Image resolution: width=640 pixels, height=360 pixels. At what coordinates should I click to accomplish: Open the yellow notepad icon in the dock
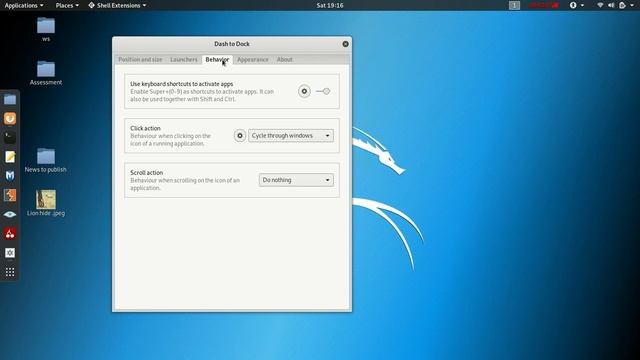pos(10,157)
